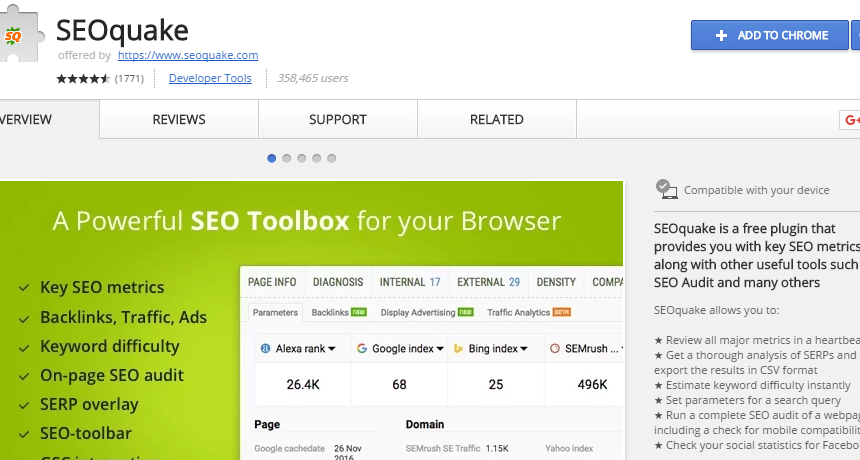Click the checkmark beside Key SEO metrics
Image resolution: width=860 pixels, height=460 pixels.
tap(24, 288)
